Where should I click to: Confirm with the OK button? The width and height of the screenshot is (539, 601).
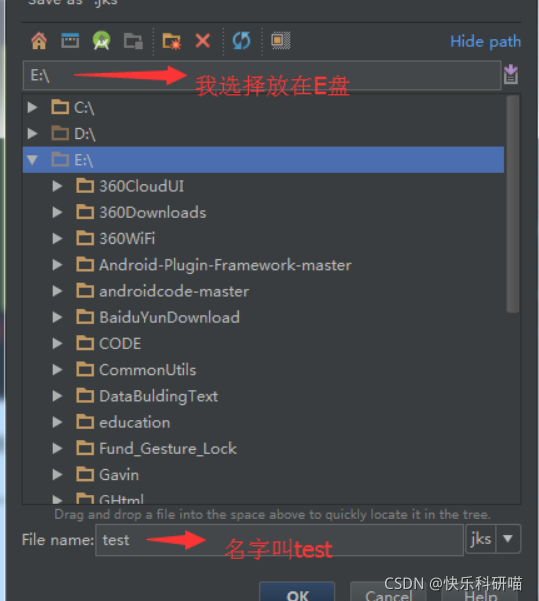click(x=297, y=593)
